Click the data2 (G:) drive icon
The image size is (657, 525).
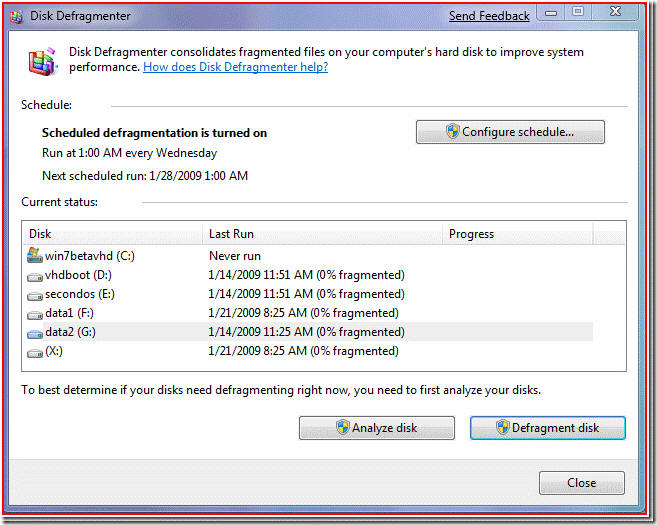pyautogui.click(x=35, y=334)
